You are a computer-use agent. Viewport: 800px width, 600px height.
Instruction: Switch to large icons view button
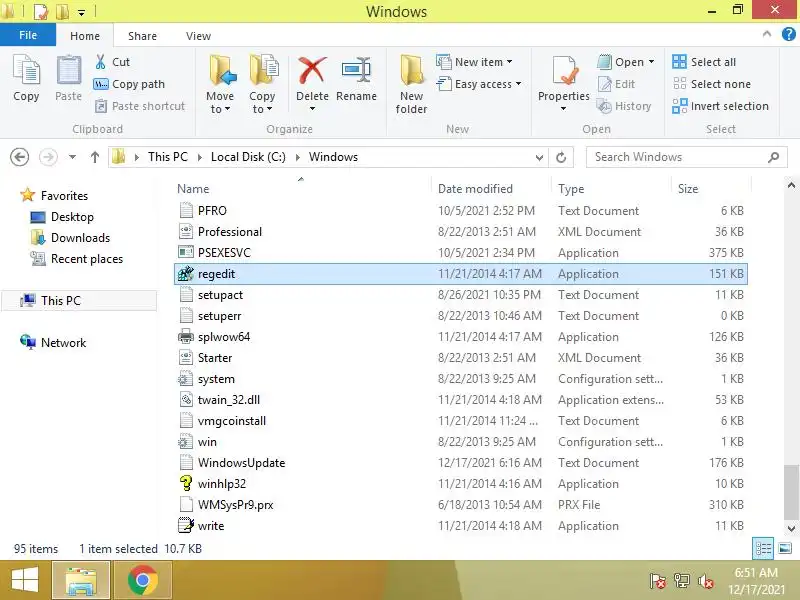[x=785, y=548]
